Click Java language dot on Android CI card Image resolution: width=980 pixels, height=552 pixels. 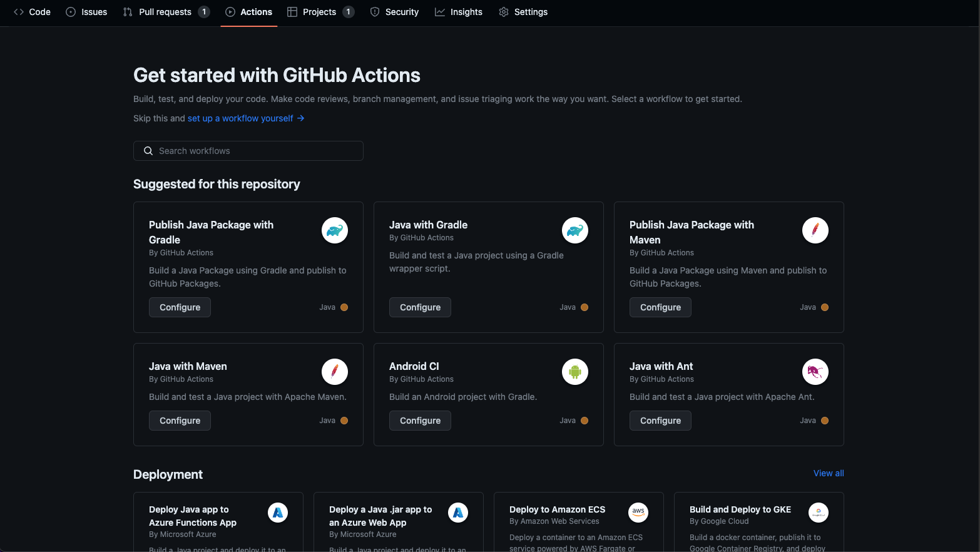coord(584,421)
